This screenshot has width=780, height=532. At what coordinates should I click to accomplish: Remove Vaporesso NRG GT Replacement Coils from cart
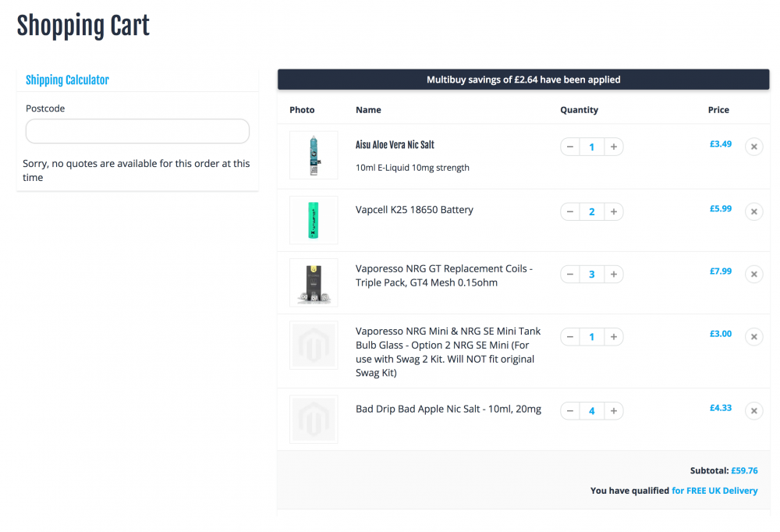(754, 275)
